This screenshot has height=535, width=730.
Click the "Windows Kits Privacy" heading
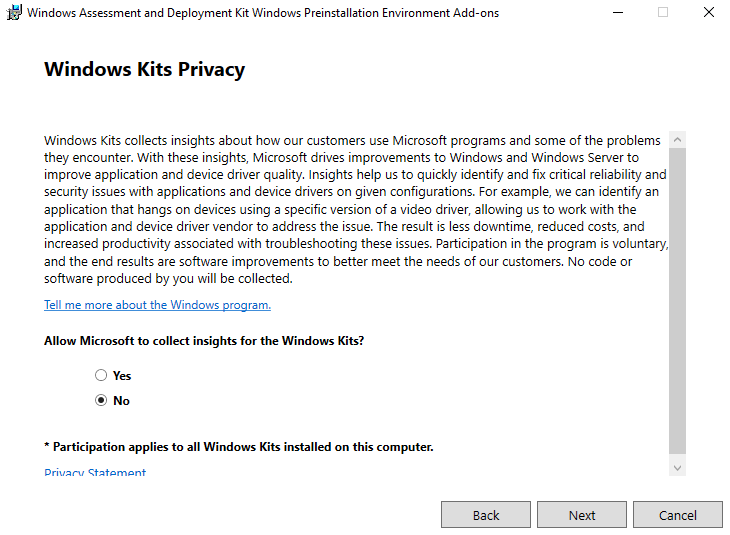pyautogui.click(x=145, y=70)
